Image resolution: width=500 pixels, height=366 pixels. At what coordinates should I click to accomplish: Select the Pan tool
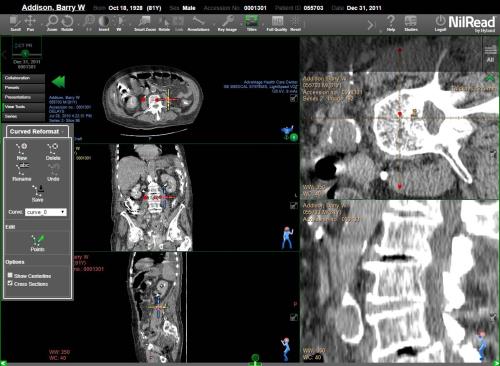30,23
